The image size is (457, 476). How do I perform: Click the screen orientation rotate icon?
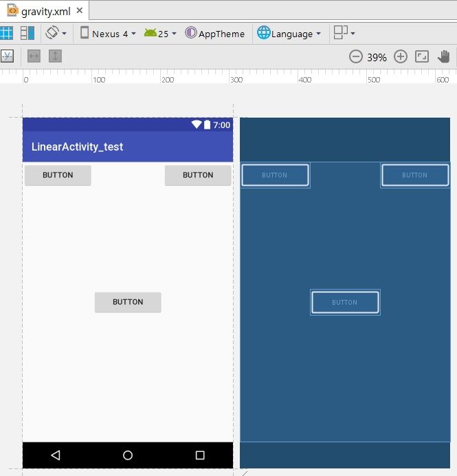click(52, 32)
